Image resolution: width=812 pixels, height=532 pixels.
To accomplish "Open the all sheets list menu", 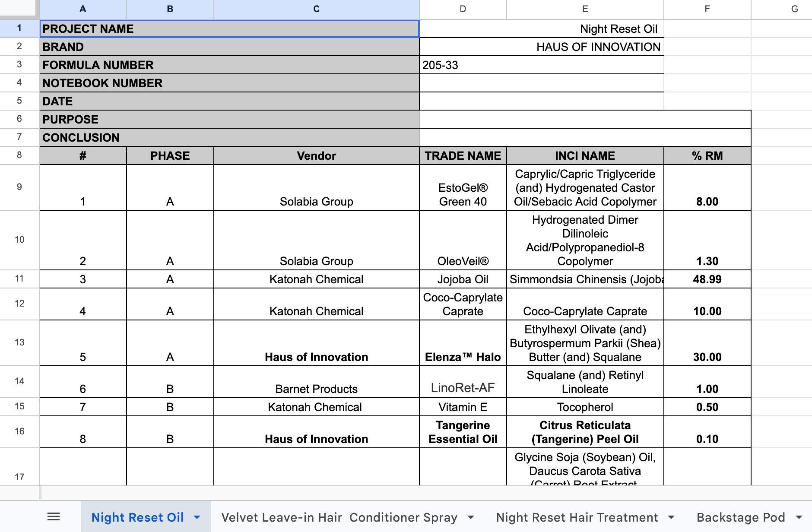I will pos(54,517).
